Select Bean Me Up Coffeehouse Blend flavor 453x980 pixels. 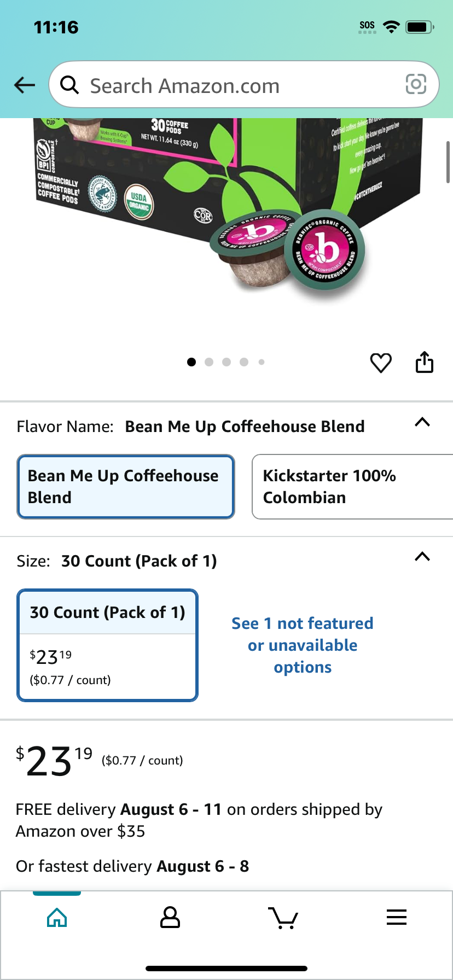pyautogui.click(x=126, y=487)
